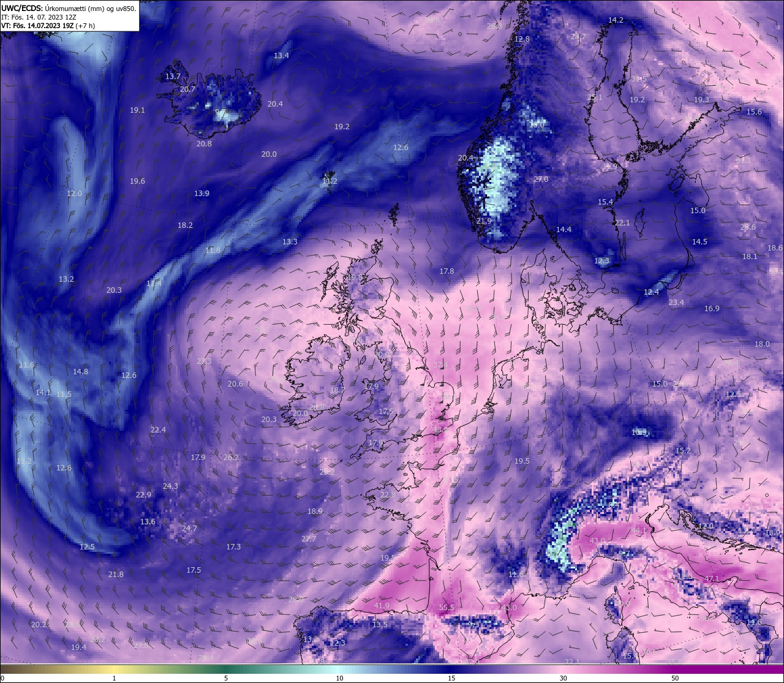Select the 11.8 value on the light band
Image resolution: width=784 pixels, height=683 pixels.
213,251
